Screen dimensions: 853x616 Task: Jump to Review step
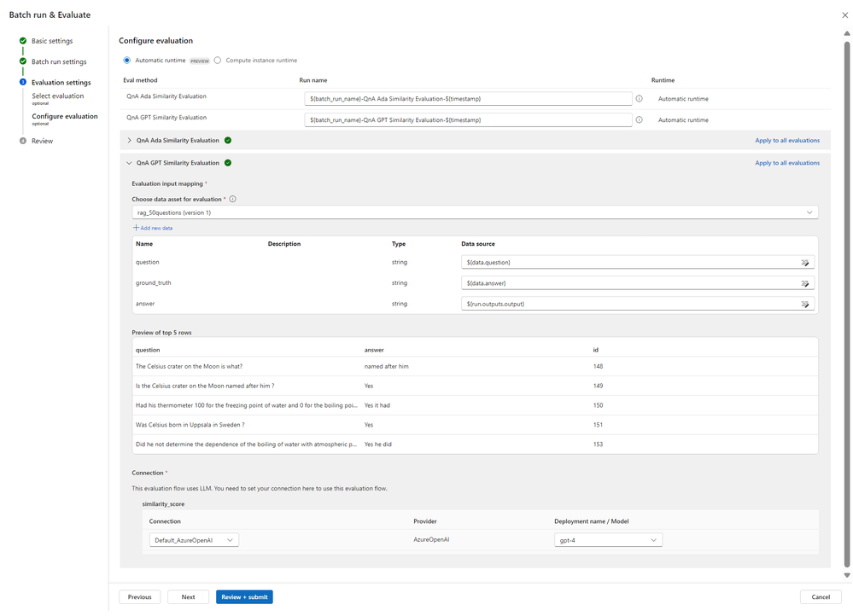tap(42, 141)
